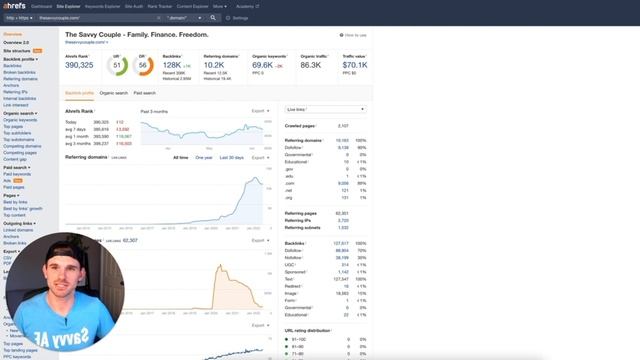Image resolution: width=640 pixels, height=360 pixels.
Task: Click the How to use help icon
Action: click(x=341, y=35)
